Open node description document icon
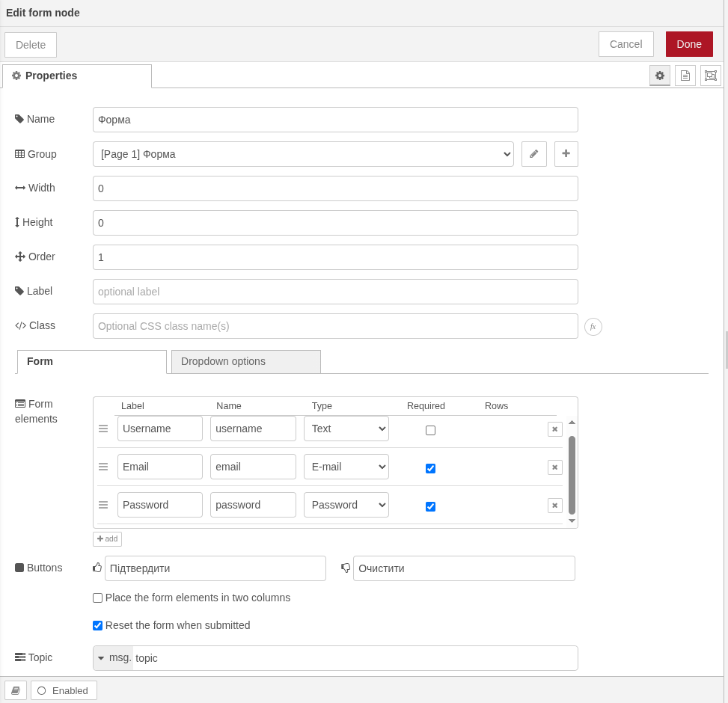Viewport: 728px width, 703px height. [x=685, y=76]
